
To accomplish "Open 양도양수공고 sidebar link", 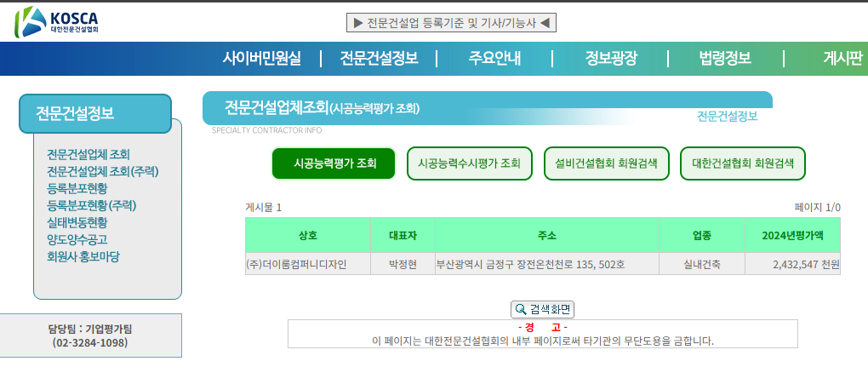I will pyautogui.click(x=77, y=239).
